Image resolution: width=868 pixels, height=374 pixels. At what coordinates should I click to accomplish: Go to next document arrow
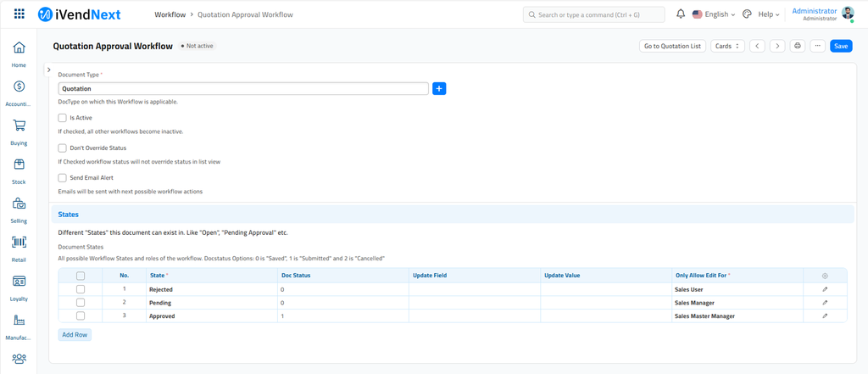tap(778, 46)
